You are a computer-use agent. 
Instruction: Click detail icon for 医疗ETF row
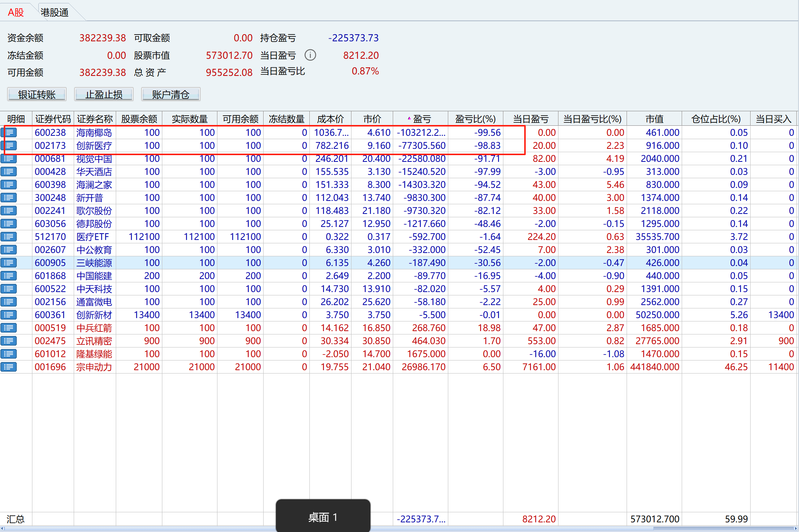tap(9, 237)
